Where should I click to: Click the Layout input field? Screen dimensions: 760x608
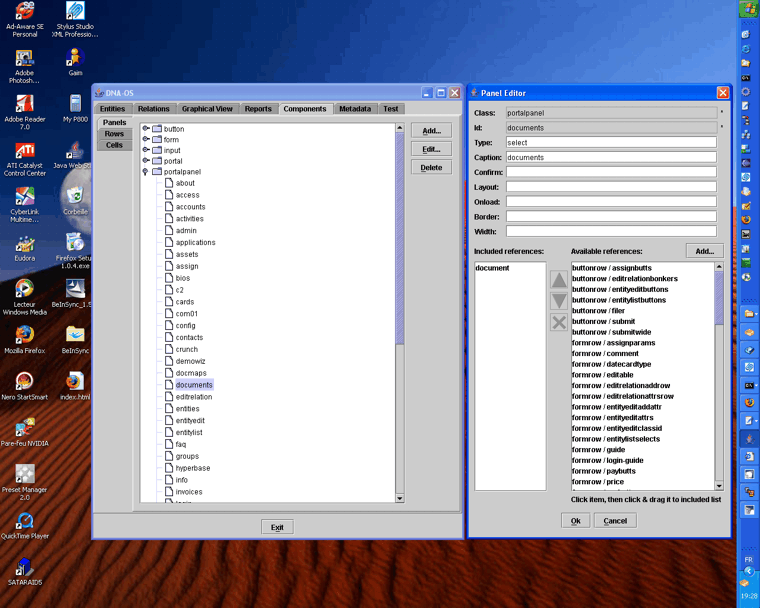click(x=611, y=187)
